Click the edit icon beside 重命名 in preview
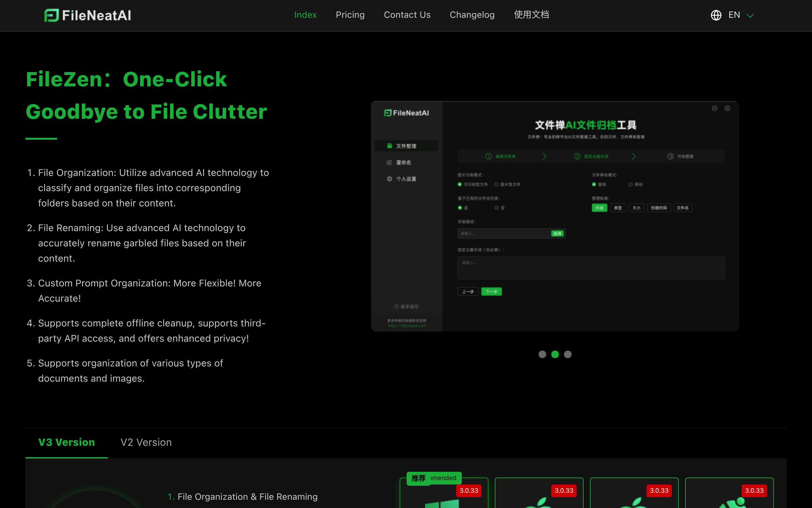This screenshot has height=508, width=812. click(390, 162)
